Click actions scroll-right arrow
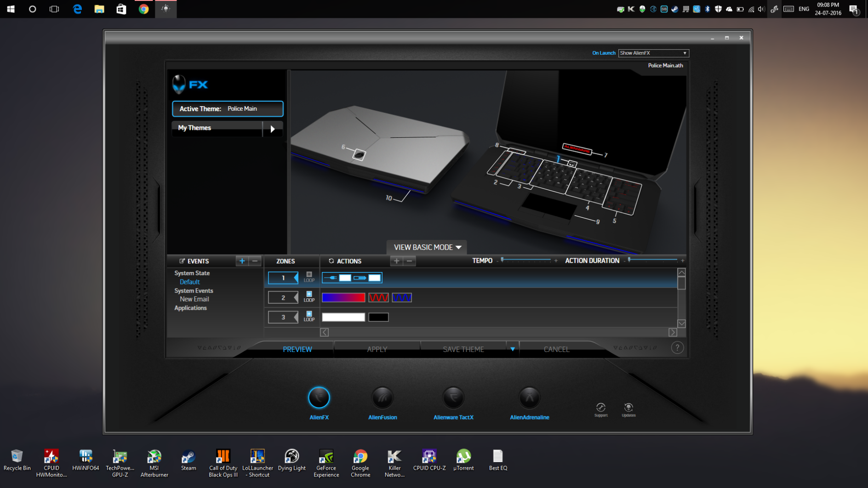The width and height of the screenshot is (868, 488). coord(673,332)
